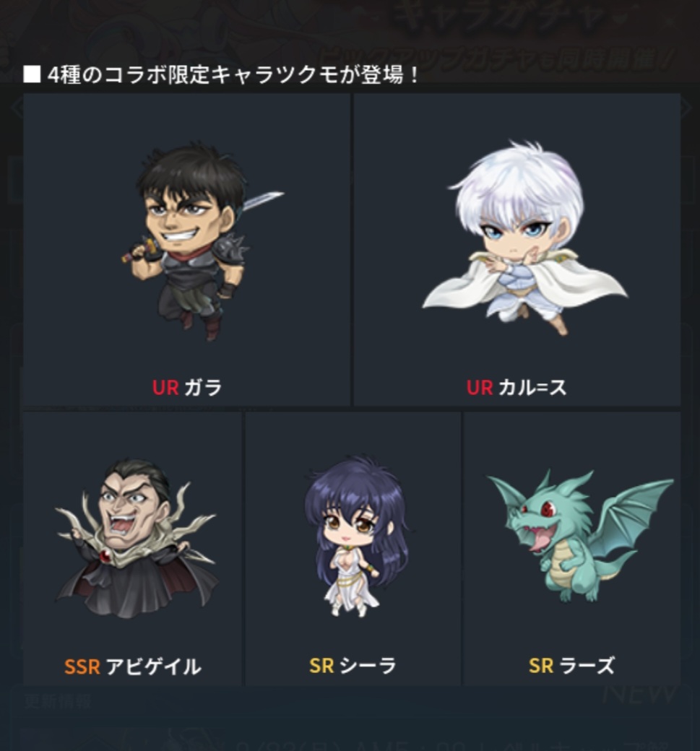
Task: Open the dimmed 更新情報 section
Action: click(58, 701)
